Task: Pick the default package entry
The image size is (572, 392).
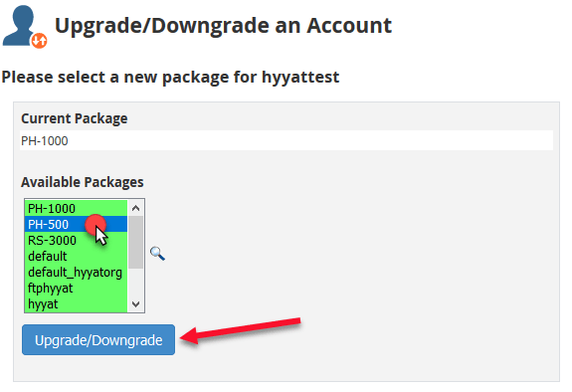Action: (x=77, y=257)
